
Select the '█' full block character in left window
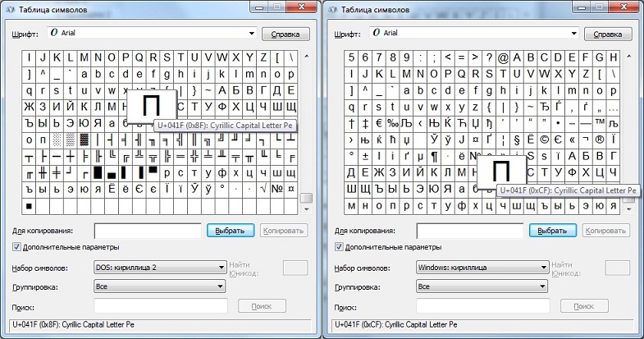pyautogui.click(x=98, y=172)
